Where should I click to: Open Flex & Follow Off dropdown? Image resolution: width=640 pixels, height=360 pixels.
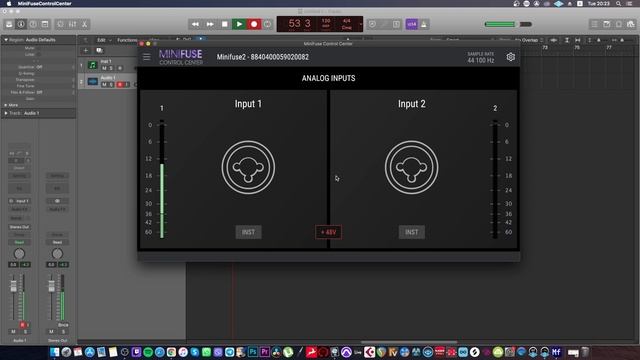pos(39,92)
